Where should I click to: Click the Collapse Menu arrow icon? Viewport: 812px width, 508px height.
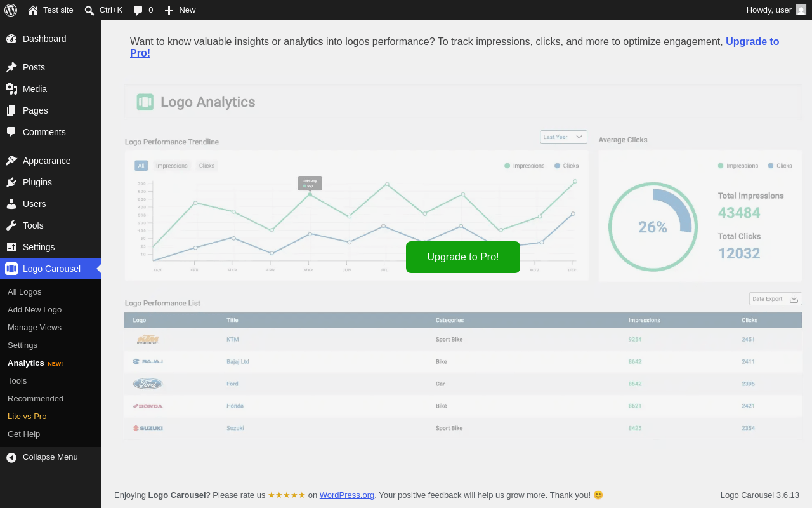11,457
